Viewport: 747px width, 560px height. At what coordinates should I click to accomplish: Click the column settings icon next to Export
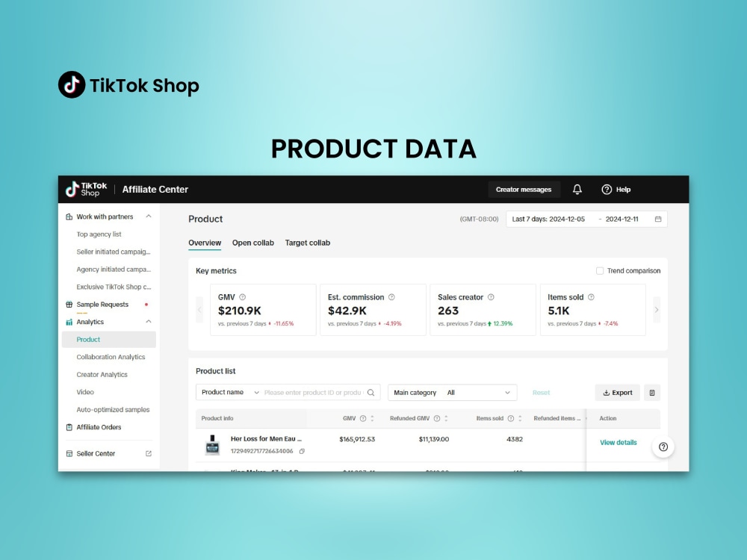[x=651, y=393]
